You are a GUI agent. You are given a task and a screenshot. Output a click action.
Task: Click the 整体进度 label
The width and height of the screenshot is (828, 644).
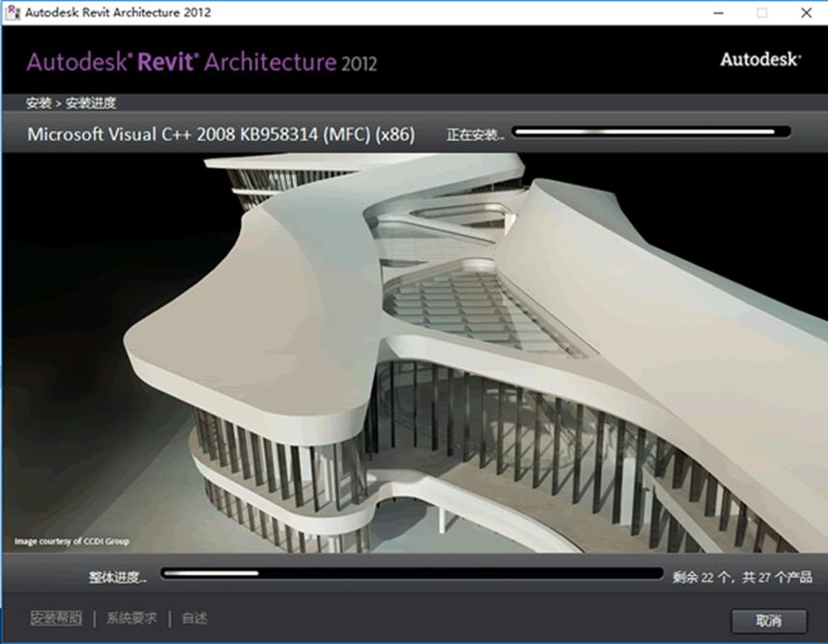pyautogui.click(x=118, y=577)
